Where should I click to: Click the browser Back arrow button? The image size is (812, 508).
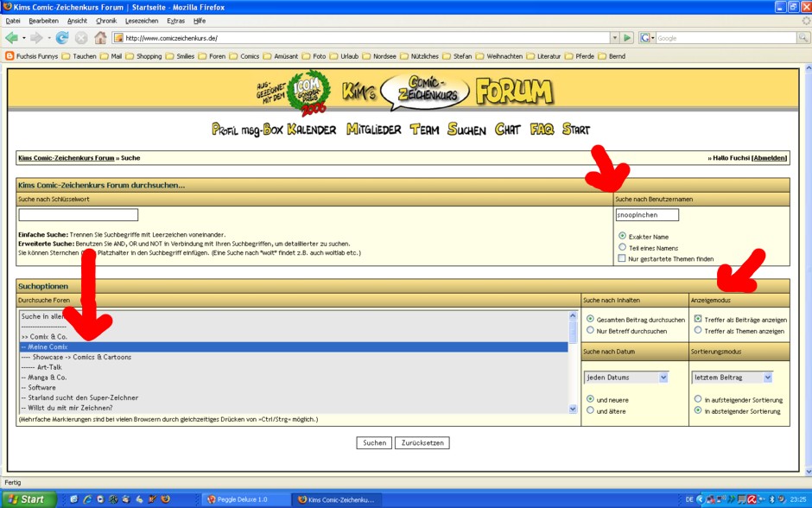point(11,38)
